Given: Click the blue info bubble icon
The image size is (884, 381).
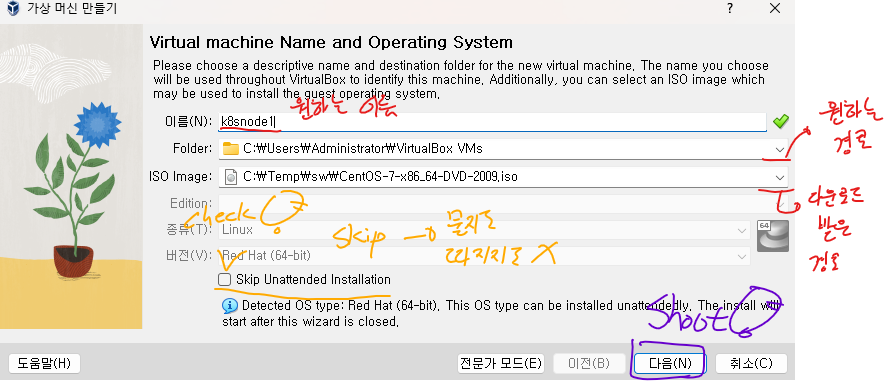Looking at the screenshot, I should click(x=229, y=306).
